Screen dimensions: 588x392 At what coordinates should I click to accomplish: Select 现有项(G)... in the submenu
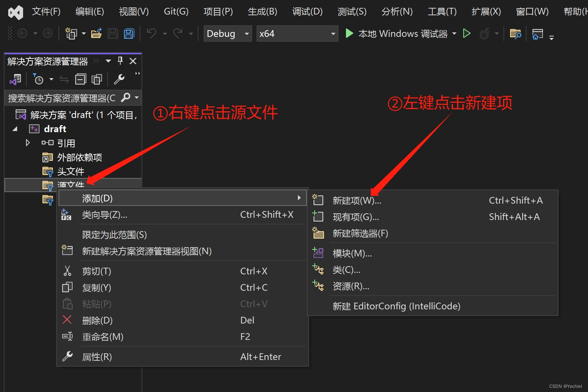pyautogui.click(x=433, y=217)
